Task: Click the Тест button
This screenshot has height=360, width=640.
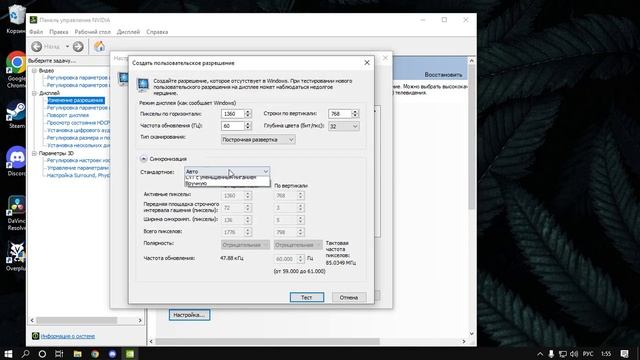Action: pyautogui.click(x=307, y=298)
